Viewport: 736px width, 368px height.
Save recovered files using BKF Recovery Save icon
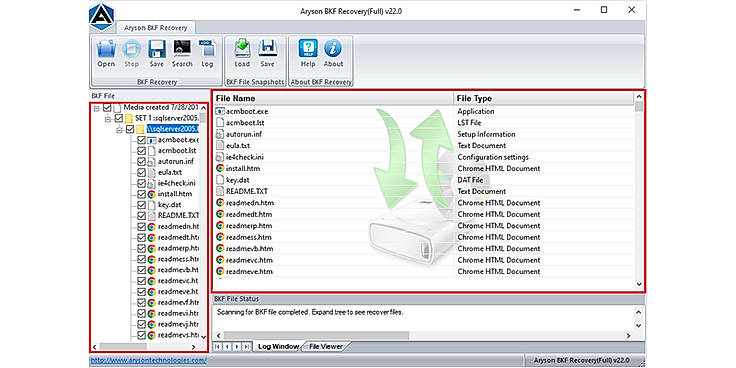click(x=157, y=49)
